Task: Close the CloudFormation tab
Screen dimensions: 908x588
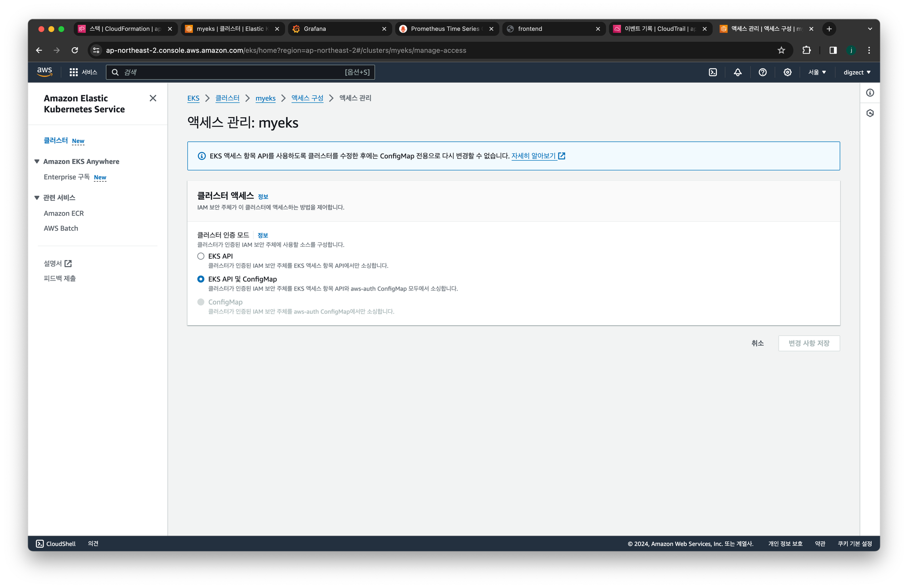Action: 170,29
